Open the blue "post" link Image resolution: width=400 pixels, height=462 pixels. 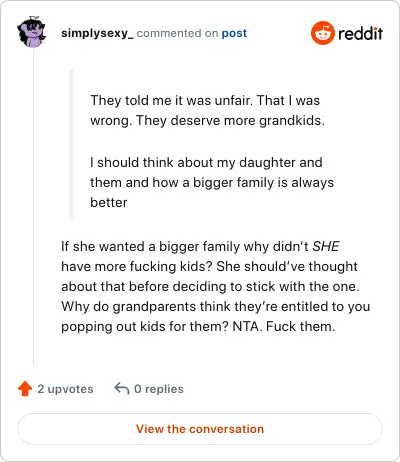(x=234, y=33)
